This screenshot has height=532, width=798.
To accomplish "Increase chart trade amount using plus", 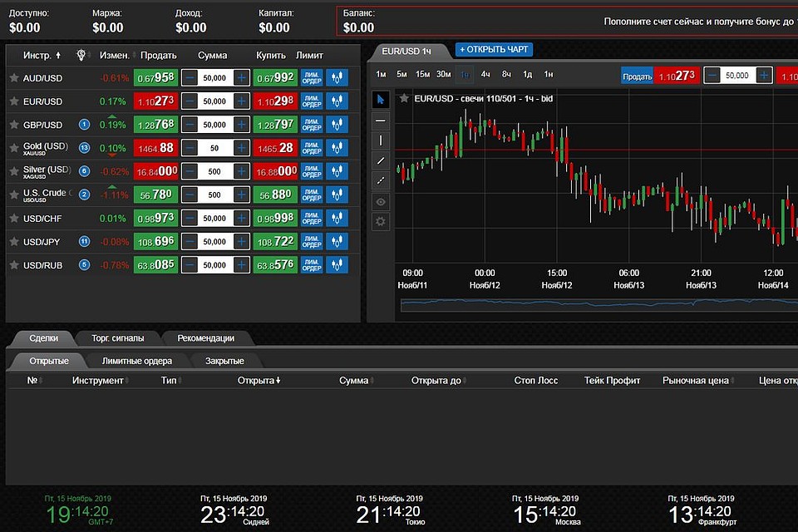I will 764,76.
